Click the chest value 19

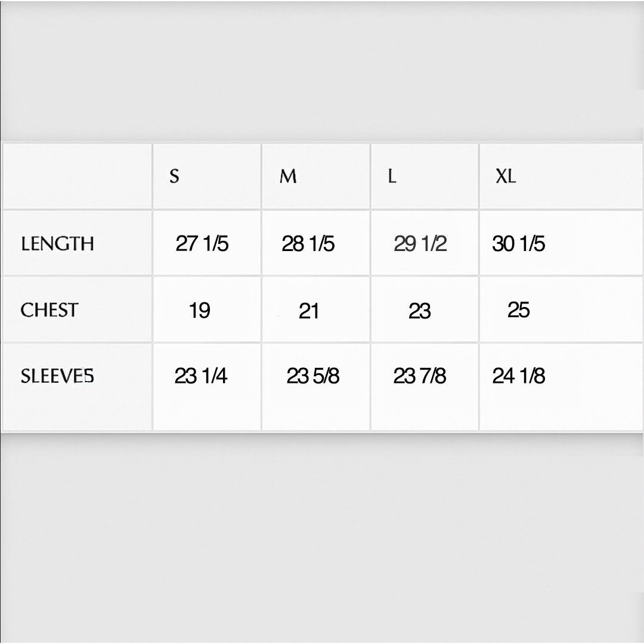pyautogui.click(x=200, y=311)
